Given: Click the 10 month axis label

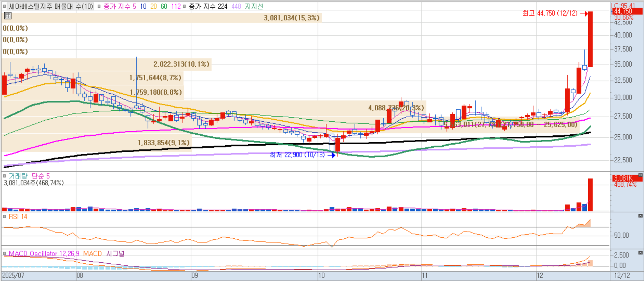Looking at the screenshot, I should click(x=322, y=275).
